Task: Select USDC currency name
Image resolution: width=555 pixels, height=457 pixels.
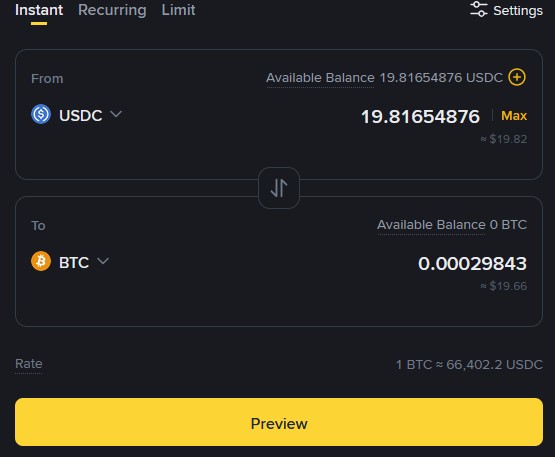Action: click(81, 115)
